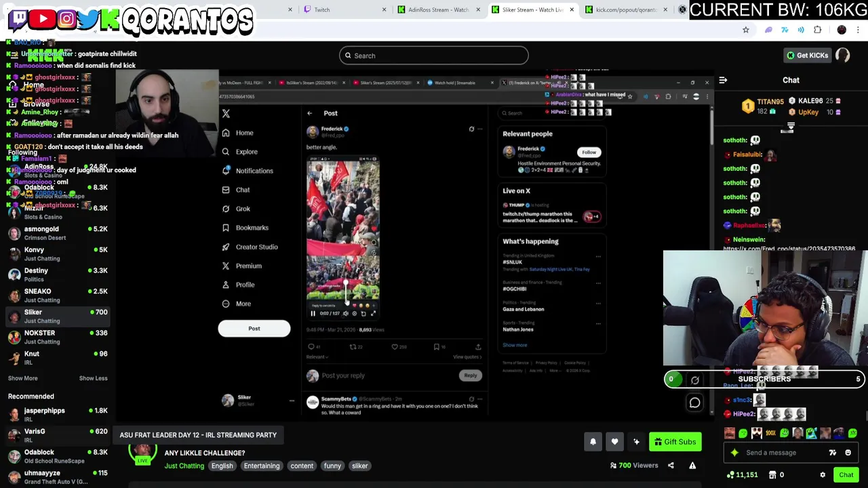Open View quotes link
868x488 pixels.
[x=466, y=357]
